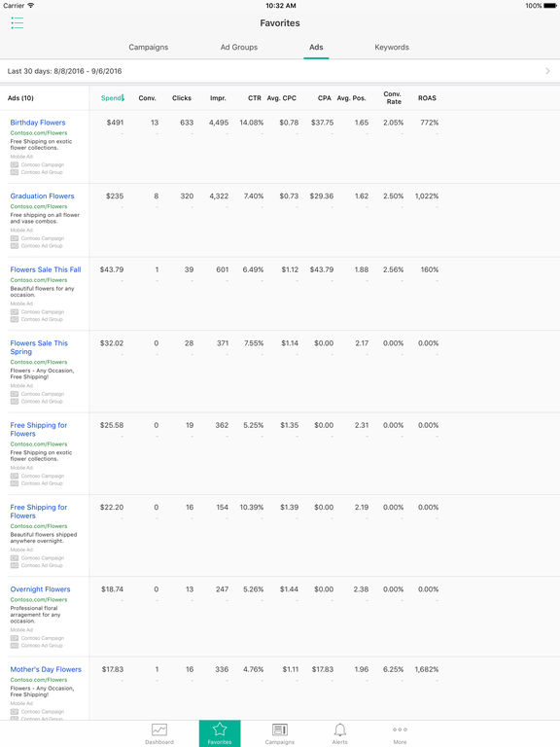
Task: Open the More dots icon
Action: pos(400,729)
